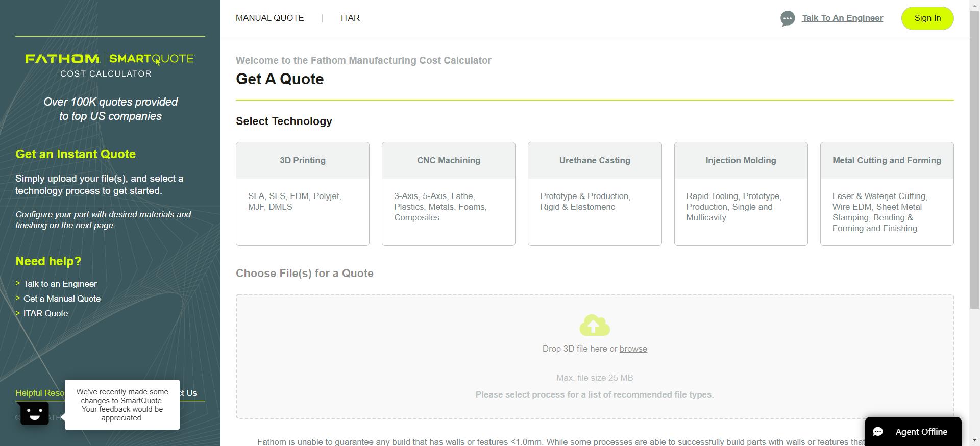Open the Agent Offline chat widget
Image resolution: width=980 pixels, height=446 pixels.
point(913,432)
